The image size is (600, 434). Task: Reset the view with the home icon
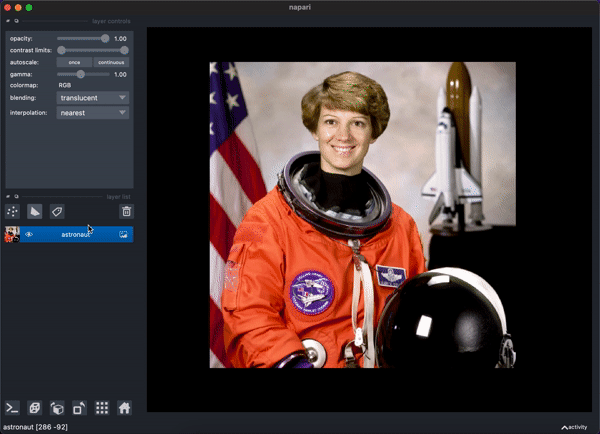[124, 408]
